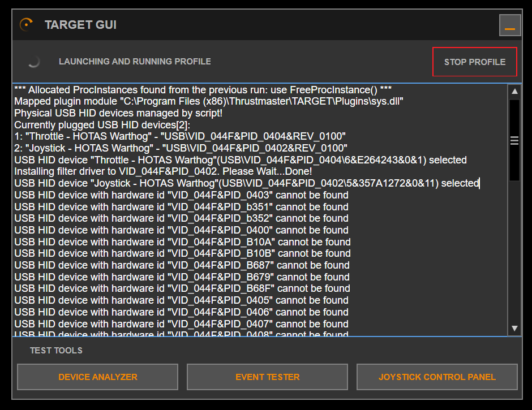This screenshot has width=532, height=410.
Task: Click the log scrollbar thumb grip
Action: click(x=514, y=140)
